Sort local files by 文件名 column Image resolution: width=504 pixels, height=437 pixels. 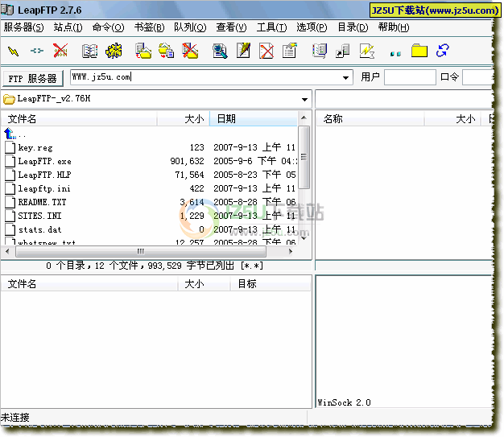pyautogui.click(x=79, y=119)
